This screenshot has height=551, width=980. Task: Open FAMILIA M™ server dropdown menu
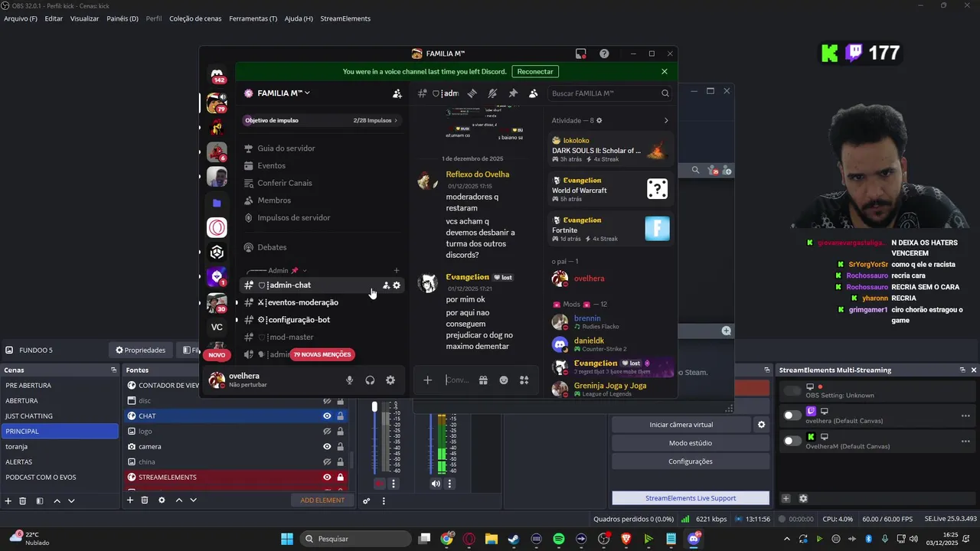pyautogui.click(x=276, y=93)
